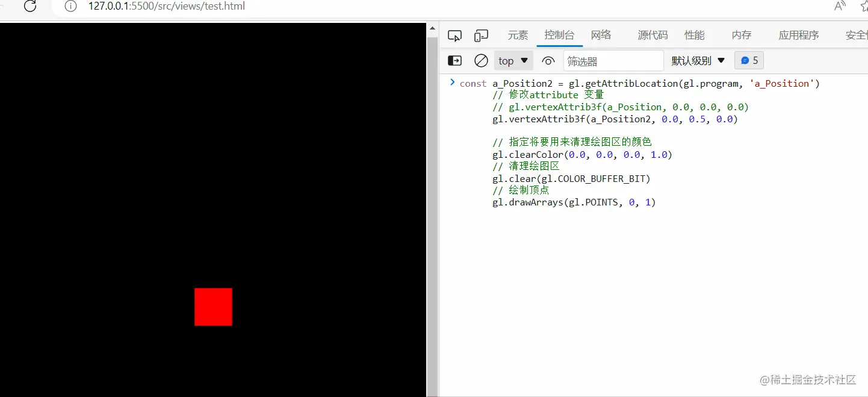Viewport: 868px width, 397px height.
Task: Click the comment 绘制顶点
Action: (521, 190)
